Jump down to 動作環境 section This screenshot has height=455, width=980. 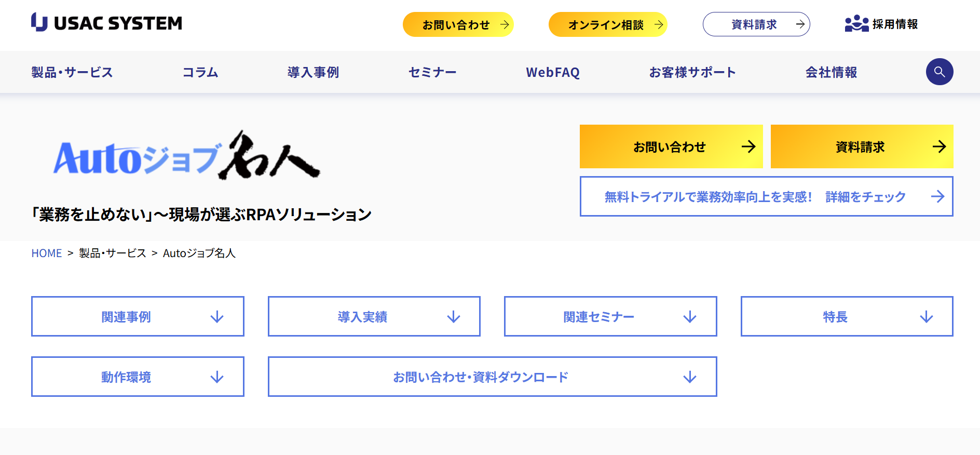tap(138, 377)
